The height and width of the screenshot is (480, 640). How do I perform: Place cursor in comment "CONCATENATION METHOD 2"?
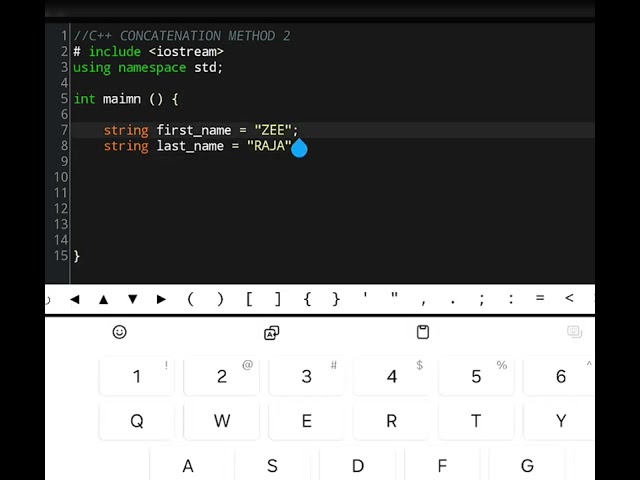coord(205,36)
